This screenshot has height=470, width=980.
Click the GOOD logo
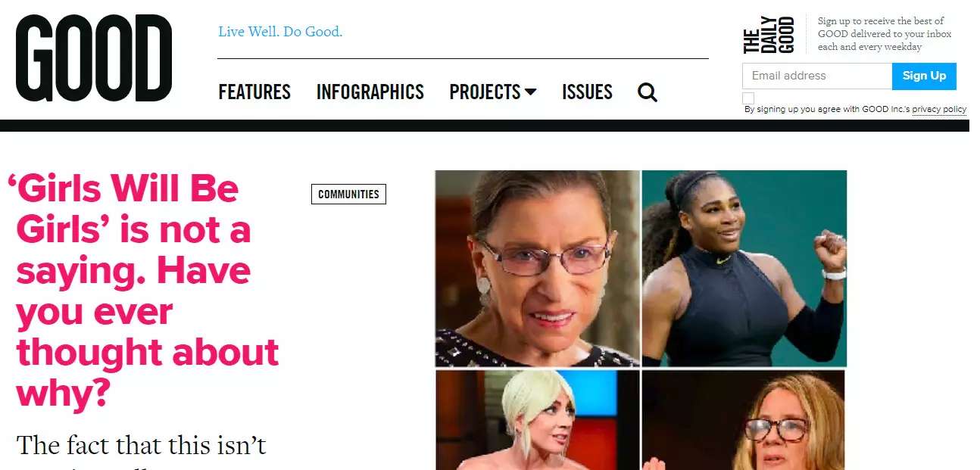94,58
